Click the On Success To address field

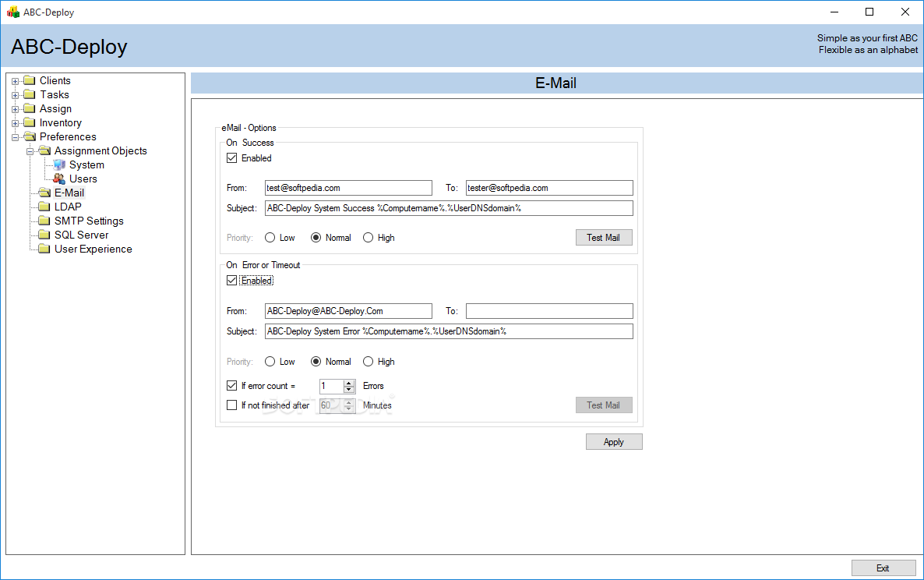tap(549, 188)
